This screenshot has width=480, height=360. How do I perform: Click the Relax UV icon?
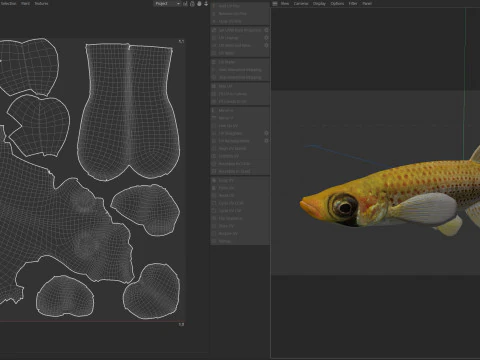point(214,86)
